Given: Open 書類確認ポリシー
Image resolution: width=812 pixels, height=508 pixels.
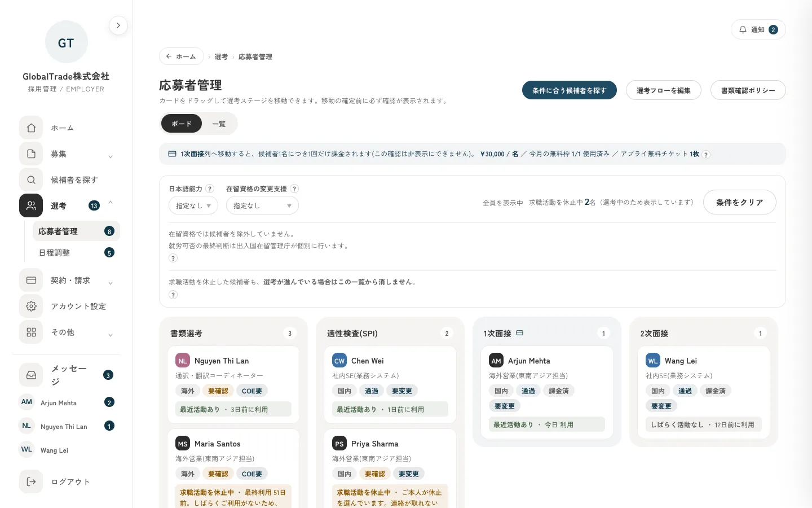Looking at the screenshot, I should (748, 90).
